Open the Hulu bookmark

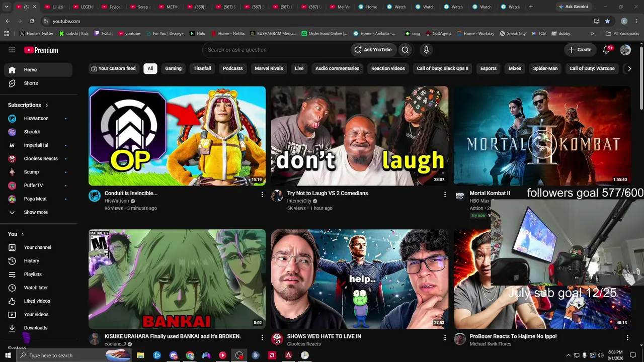pos(197,34)
